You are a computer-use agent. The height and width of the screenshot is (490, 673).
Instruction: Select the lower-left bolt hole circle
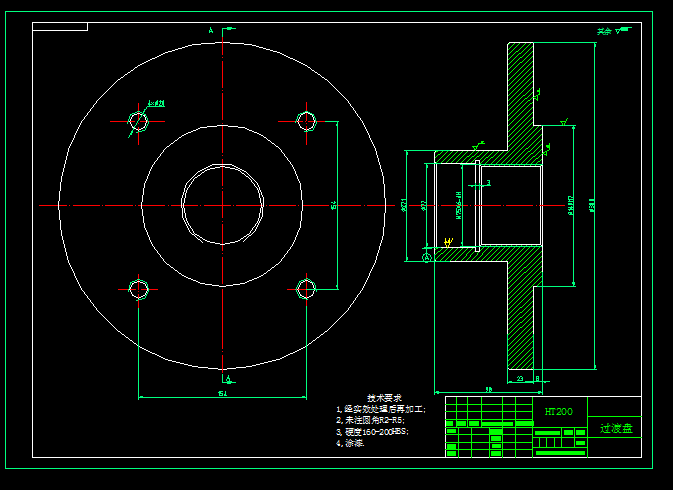point(138,289)
